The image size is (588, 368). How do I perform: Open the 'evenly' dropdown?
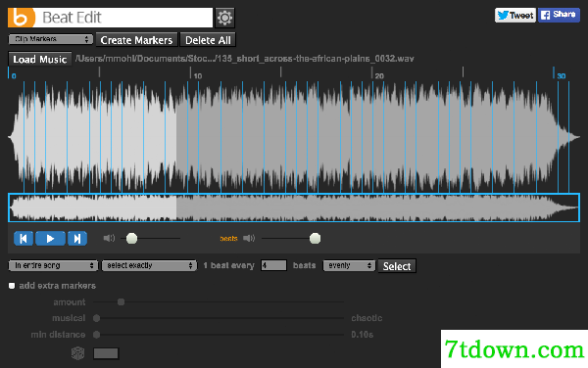tap(349, 265)
